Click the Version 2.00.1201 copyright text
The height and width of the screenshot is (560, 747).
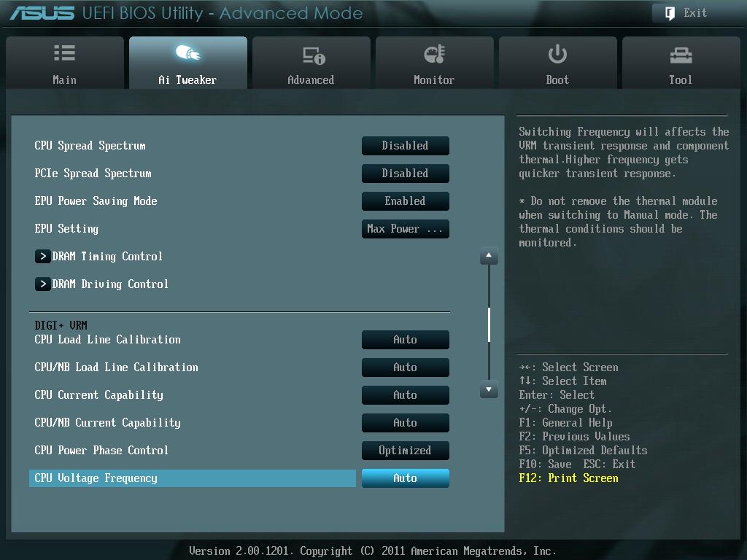pyautogui.click(x=373, y=551)
